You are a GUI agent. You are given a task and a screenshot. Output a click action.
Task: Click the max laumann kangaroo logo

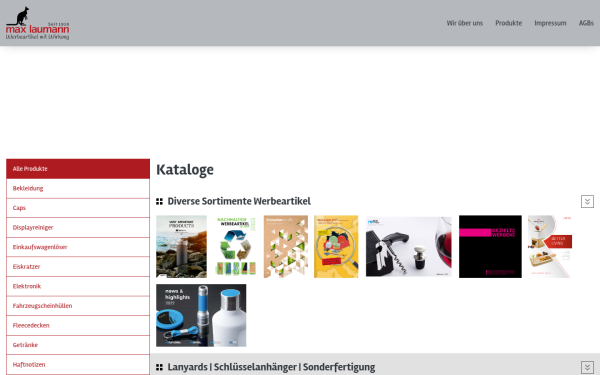pyautogui.click(x=38, y=23)
